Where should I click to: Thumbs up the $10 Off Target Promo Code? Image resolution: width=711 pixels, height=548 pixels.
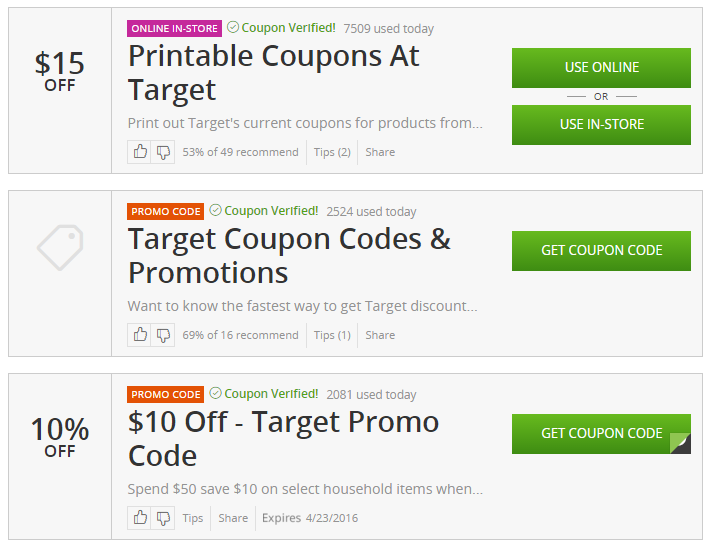[x=140, y=518]
